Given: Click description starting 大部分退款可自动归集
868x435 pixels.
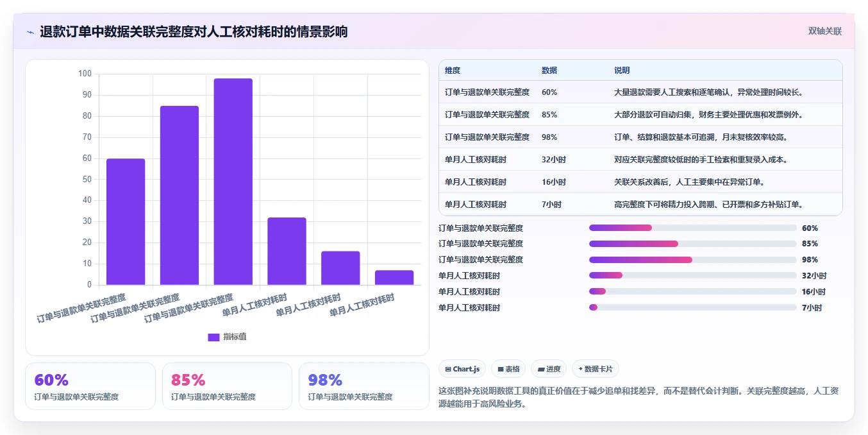Looking at the screenshot, I should [x=710, y=115].
